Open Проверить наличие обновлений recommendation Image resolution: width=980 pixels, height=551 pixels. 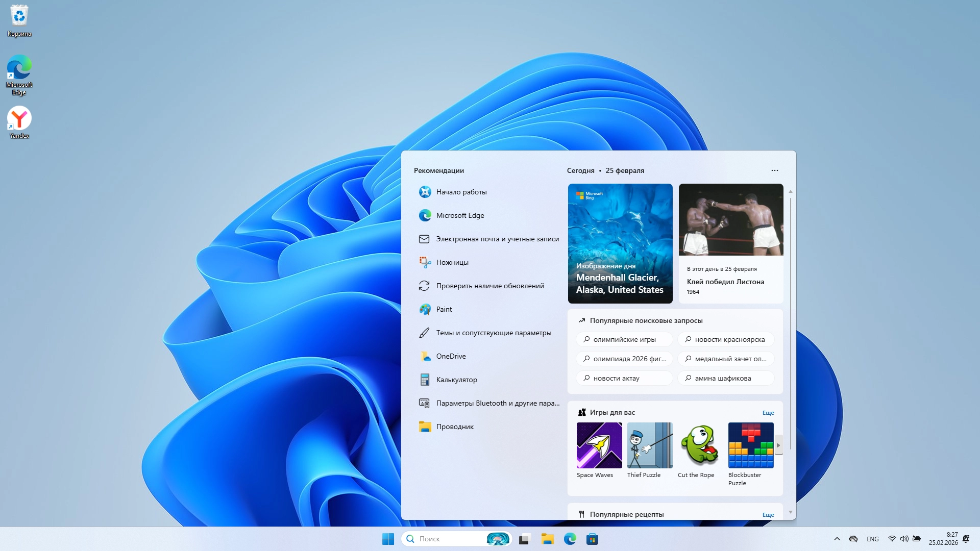coord(489,286)
